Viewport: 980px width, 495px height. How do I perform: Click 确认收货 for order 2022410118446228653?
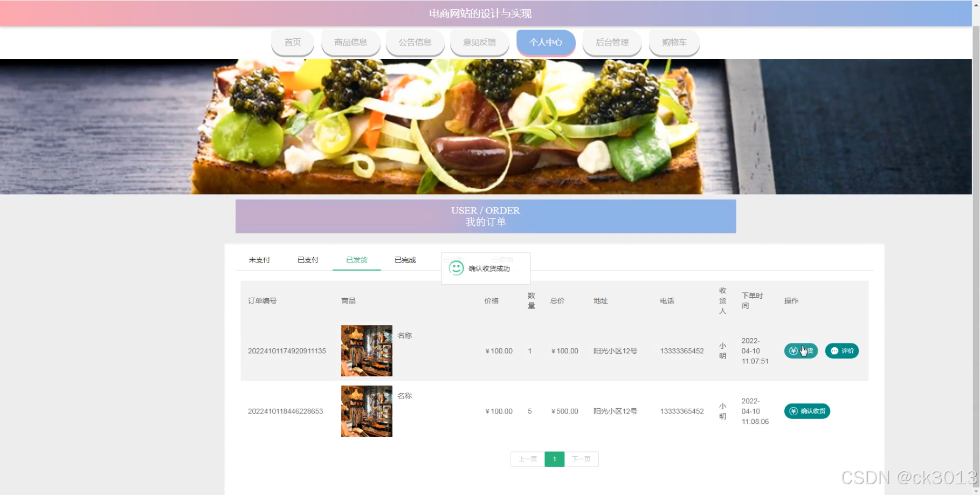click(x=807, y=411)
